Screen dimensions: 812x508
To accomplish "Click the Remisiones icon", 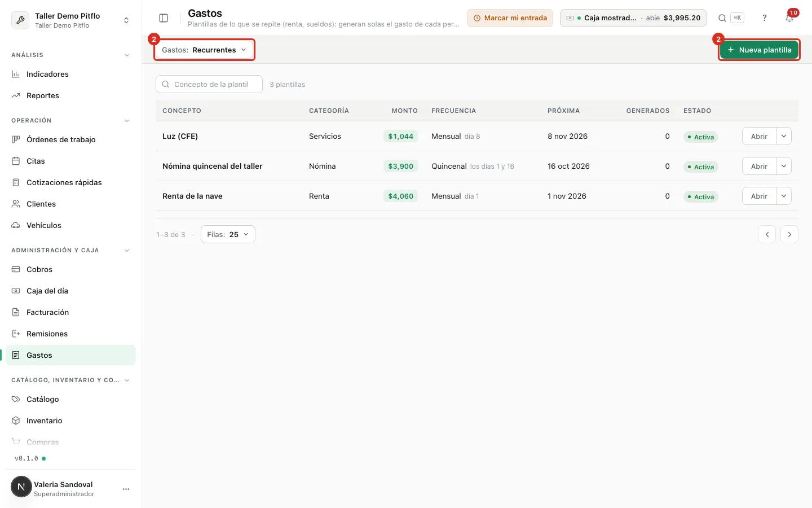I will click(16, 334).
